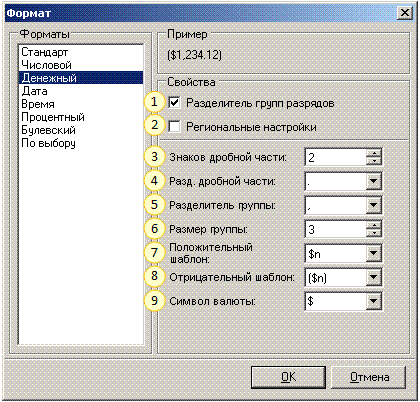Screen dimensions: 420x402
Task: Click the Символ валюты field showing $
Action: click(336, 301)
